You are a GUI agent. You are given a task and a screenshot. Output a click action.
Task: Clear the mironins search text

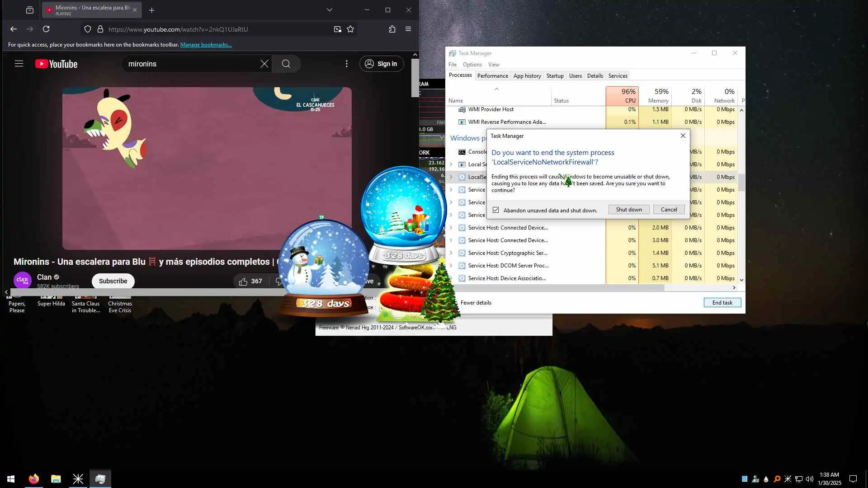point(264,64)
